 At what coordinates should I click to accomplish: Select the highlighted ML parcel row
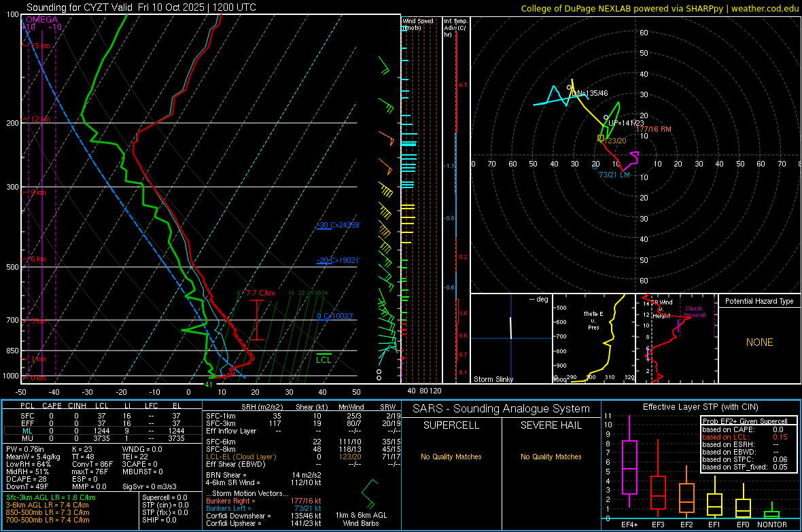[103, 431]
